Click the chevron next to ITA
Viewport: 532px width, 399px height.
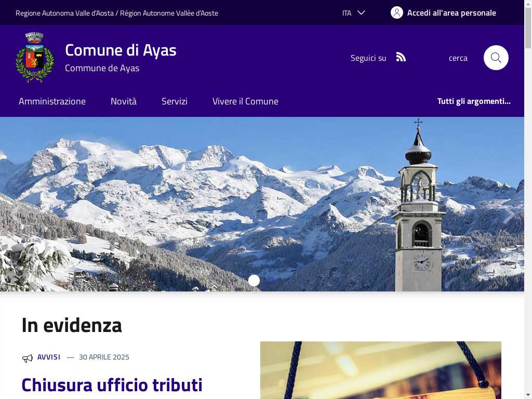point(362,12)
